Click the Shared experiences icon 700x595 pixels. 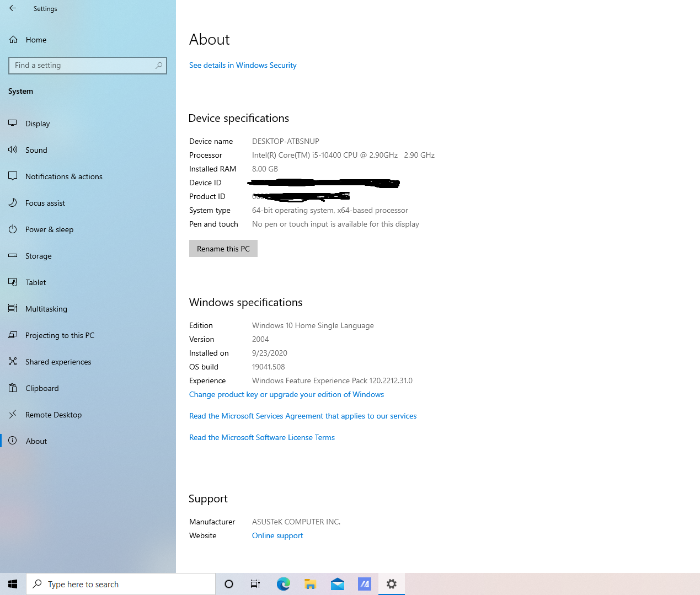click(13, 361)
